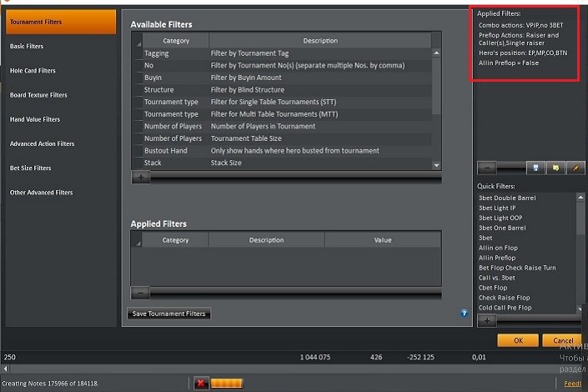Click the save filter disk icon

tap(537, 168)
